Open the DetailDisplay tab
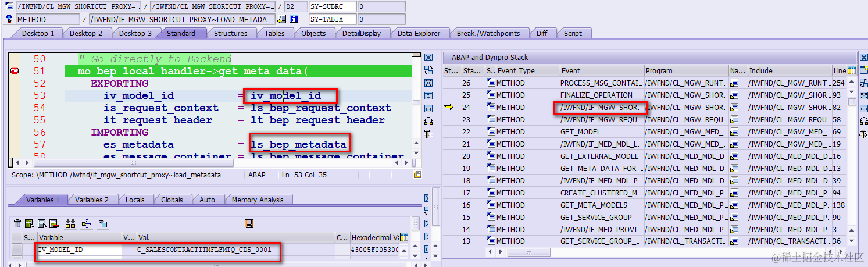Screen dimensions: 868x267 tap(362, 33)
